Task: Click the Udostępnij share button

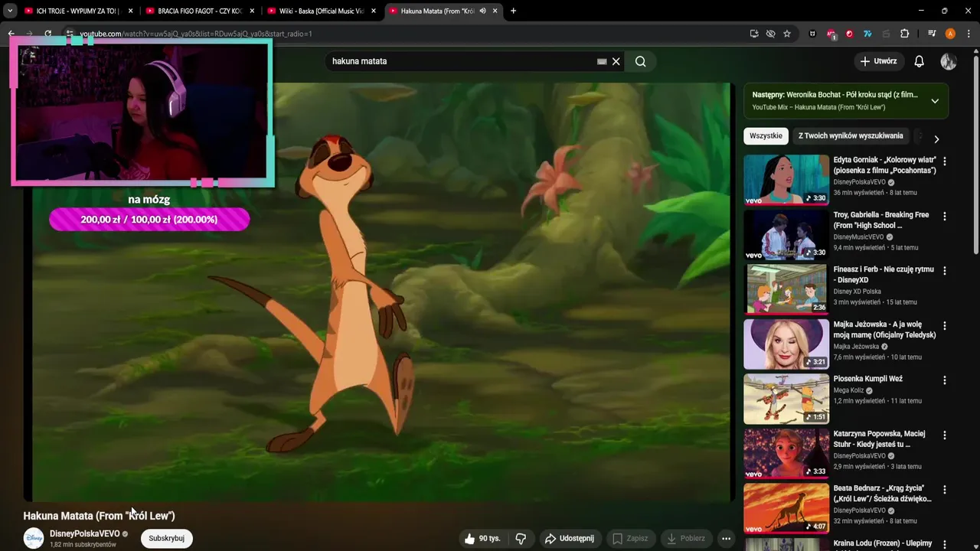Action: click(570, 538)
